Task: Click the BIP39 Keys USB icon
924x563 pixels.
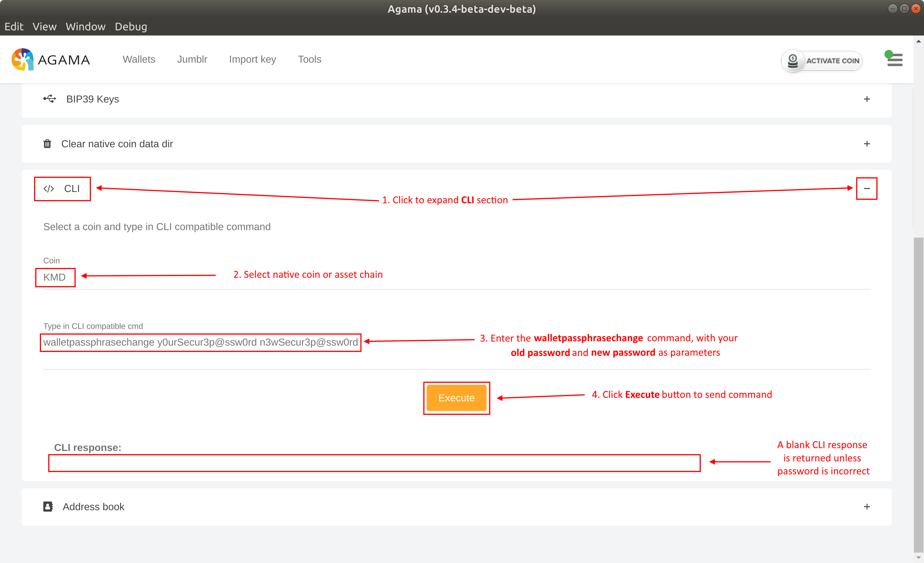Action: coord(49,99)
